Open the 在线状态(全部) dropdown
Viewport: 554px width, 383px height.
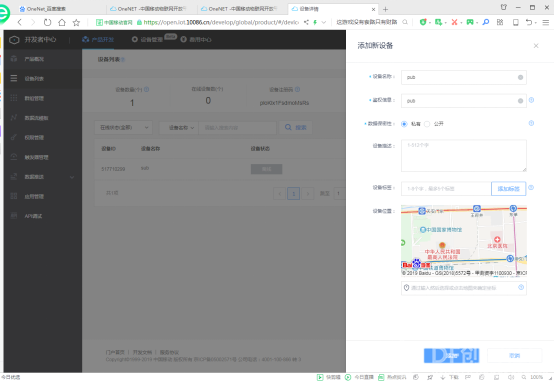(x=124, y=128)
